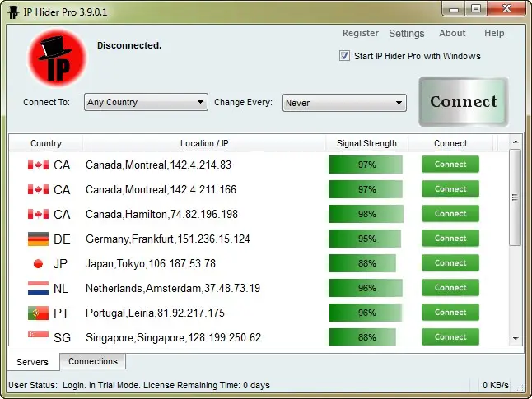
Task: Click the PT country code
Action: pos(61,313)
